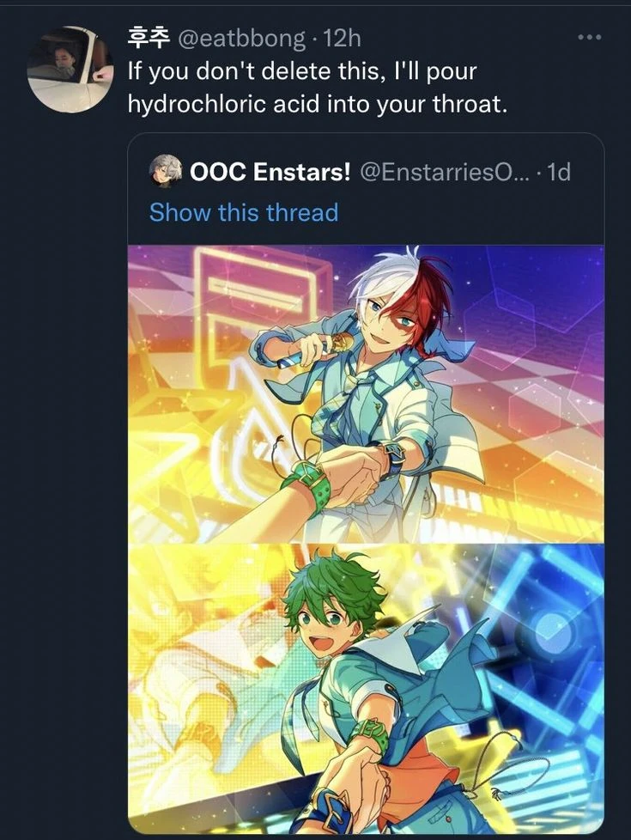Open the 후추 display name
This screenshot has height=840, width=631.
(x=149, y=38)
